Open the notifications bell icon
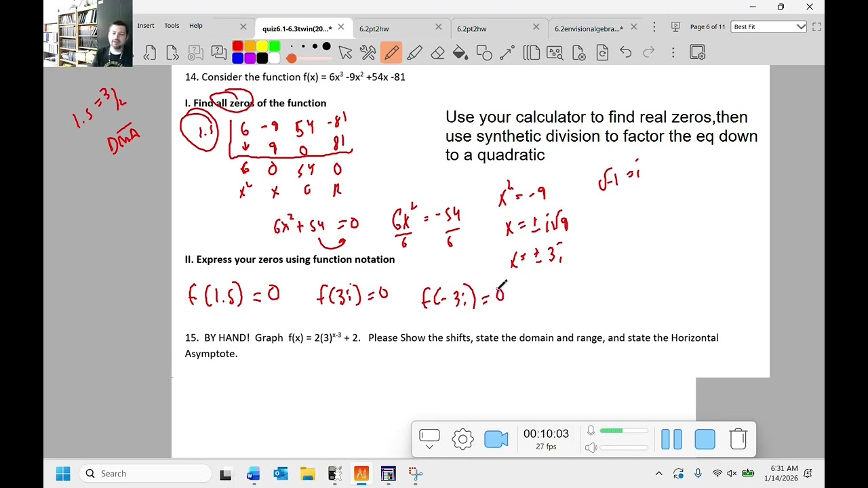Screen dimensions: 868x488 (x=808, y=474)
